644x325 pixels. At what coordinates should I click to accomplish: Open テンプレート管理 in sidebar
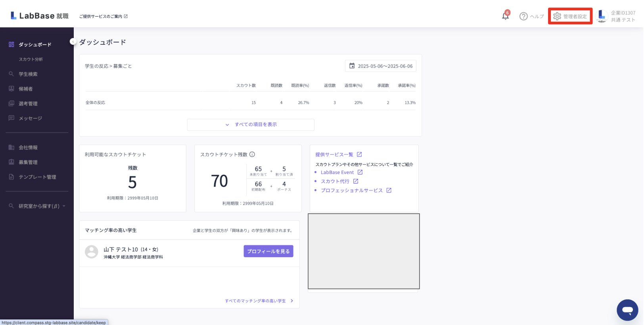(37, 177)
